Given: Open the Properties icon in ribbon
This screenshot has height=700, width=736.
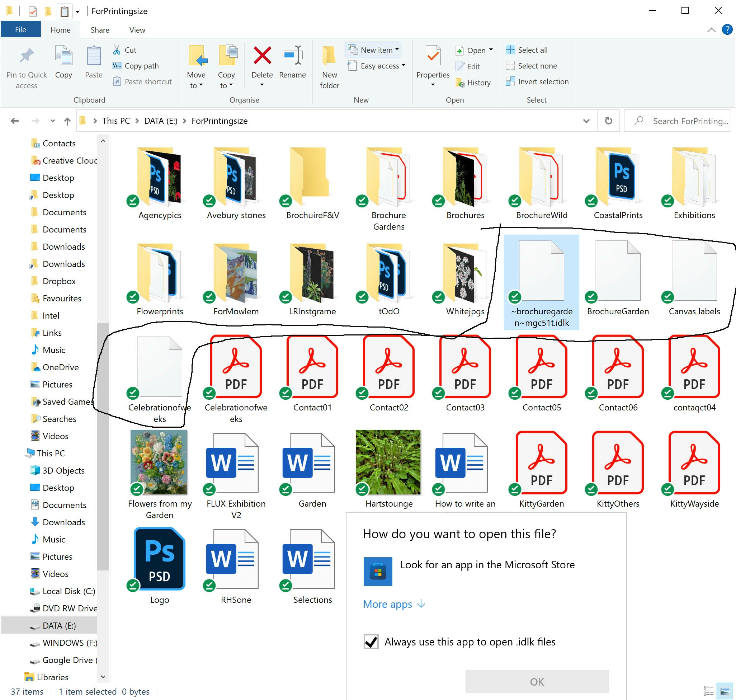Looking at the screenshot, I should point(433,56).
